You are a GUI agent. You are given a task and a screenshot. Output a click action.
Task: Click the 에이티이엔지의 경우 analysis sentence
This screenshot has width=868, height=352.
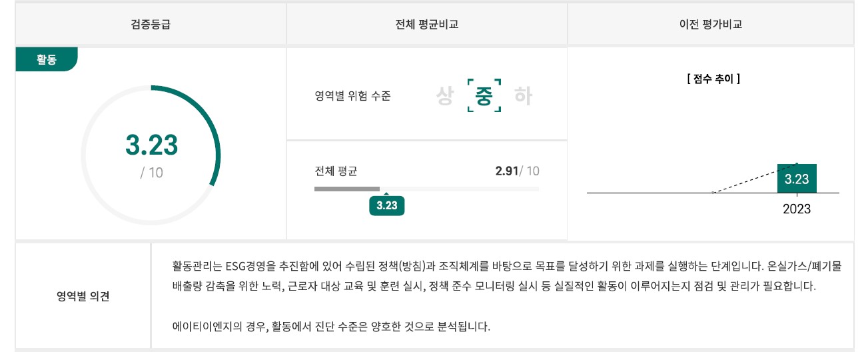click(331, 327)
